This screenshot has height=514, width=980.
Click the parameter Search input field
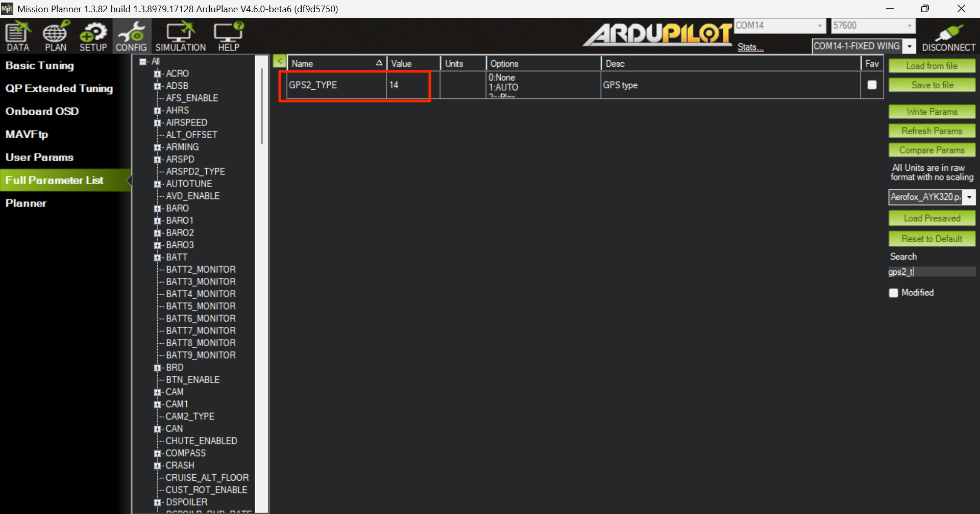point(932,272)
